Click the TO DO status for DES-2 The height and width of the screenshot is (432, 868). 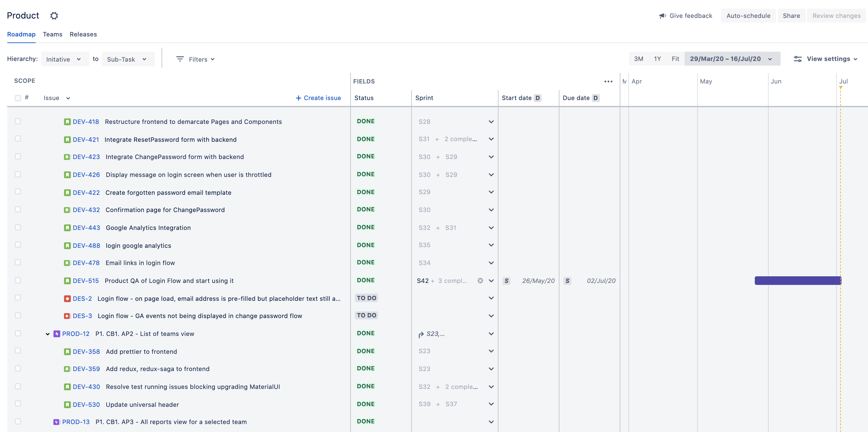(366, 298)
